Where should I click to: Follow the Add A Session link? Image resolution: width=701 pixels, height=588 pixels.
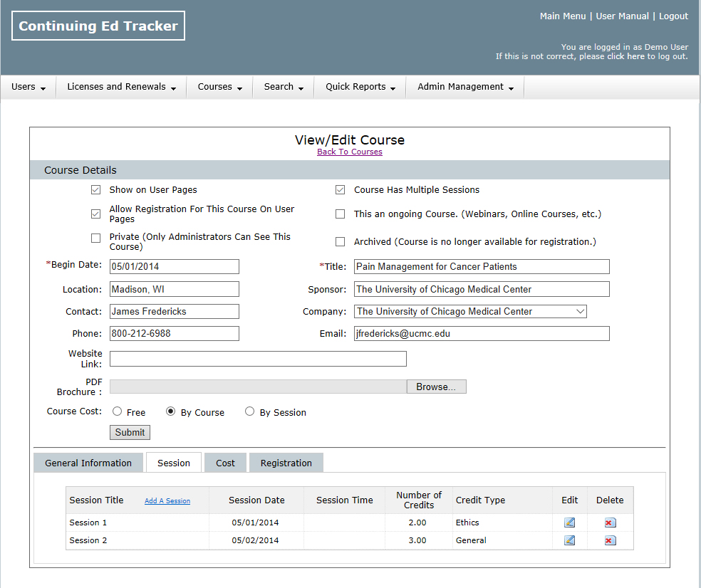coord(167,501)
